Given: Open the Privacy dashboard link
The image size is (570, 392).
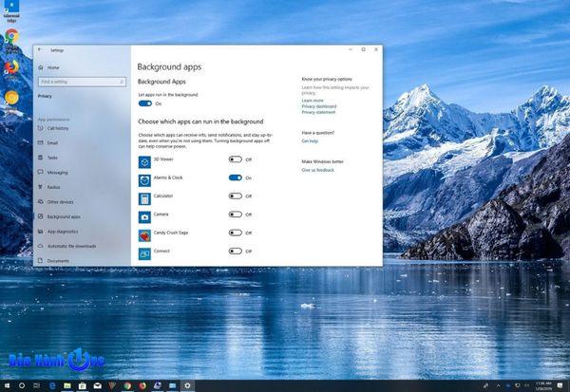Looking at the screenshot, I should coord(318,106).
